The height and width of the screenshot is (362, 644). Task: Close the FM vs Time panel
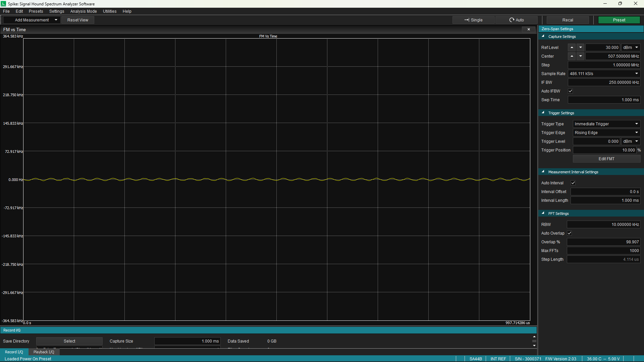tap(529, 29)
